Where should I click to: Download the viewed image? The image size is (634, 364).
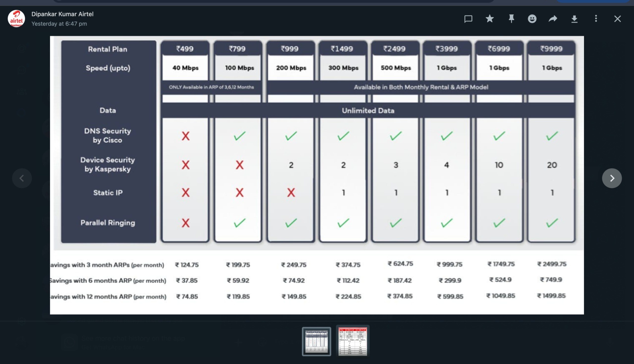[574, 19]
